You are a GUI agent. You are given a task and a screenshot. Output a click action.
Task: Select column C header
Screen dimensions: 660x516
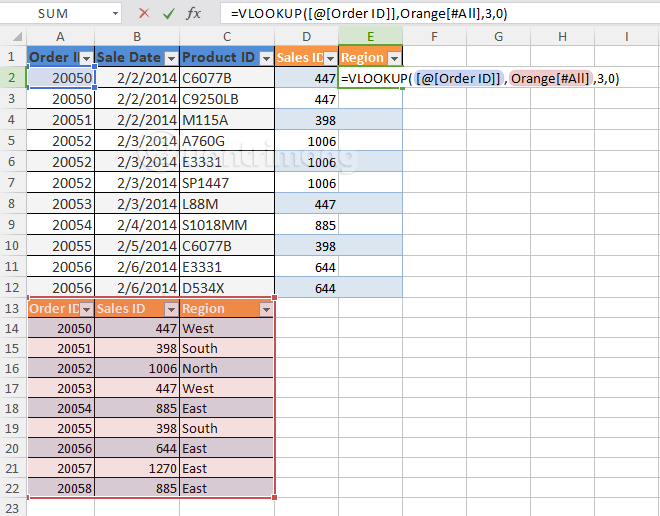227,37
